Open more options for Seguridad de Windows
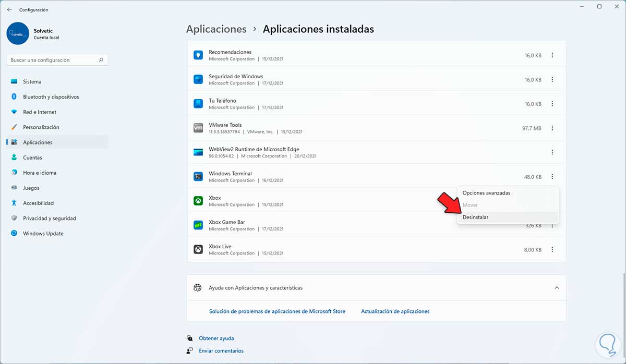This screenshot has height=364, width=626. pos(552,80)
